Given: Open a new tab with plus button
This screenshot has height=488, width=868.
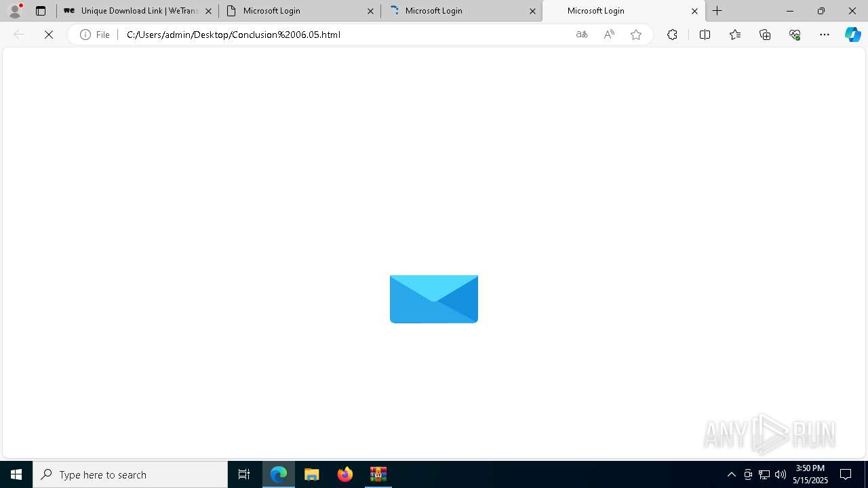Looking at the screenshot, I should coord(717,11).
